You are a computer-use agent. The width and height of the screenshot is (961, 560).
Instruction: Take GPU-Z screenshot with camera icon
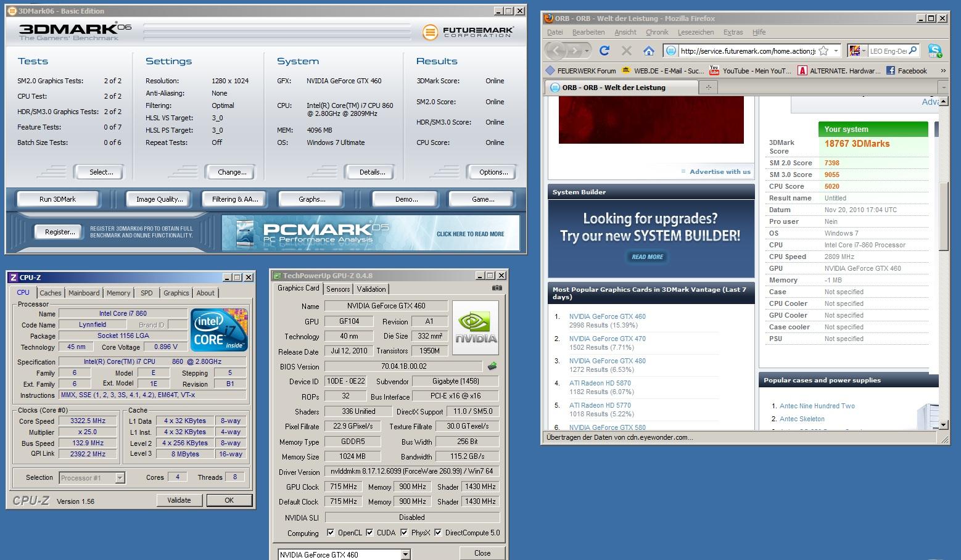(497, 288)
